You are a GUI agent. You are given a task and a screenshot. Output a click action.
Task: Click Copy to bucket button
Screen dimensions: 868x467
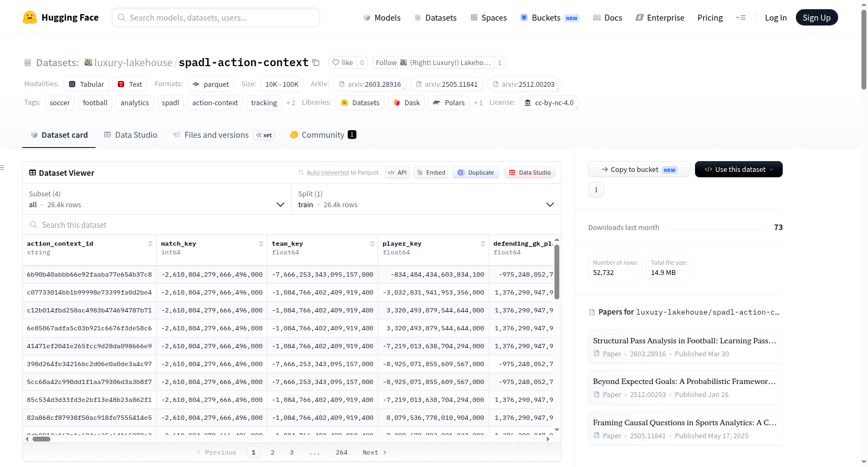(639, 169)
